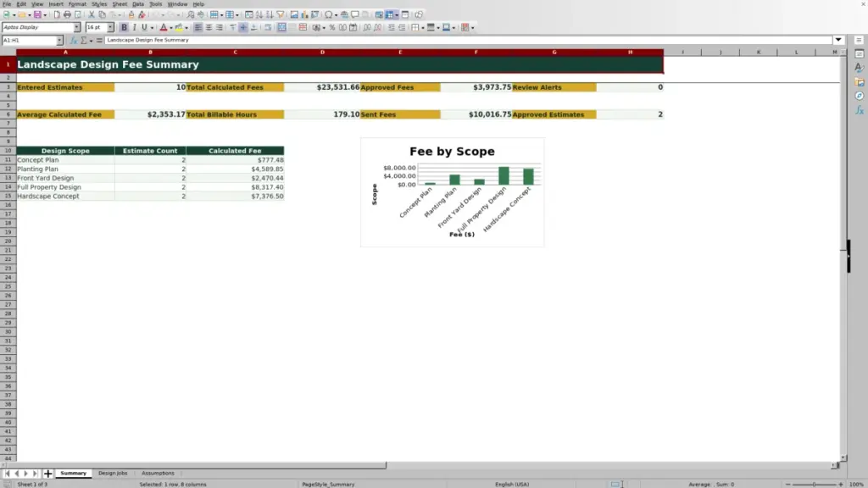The image size is (868, 488).
Task: Open the Font Name dropdown
Action: coord(76,27)
